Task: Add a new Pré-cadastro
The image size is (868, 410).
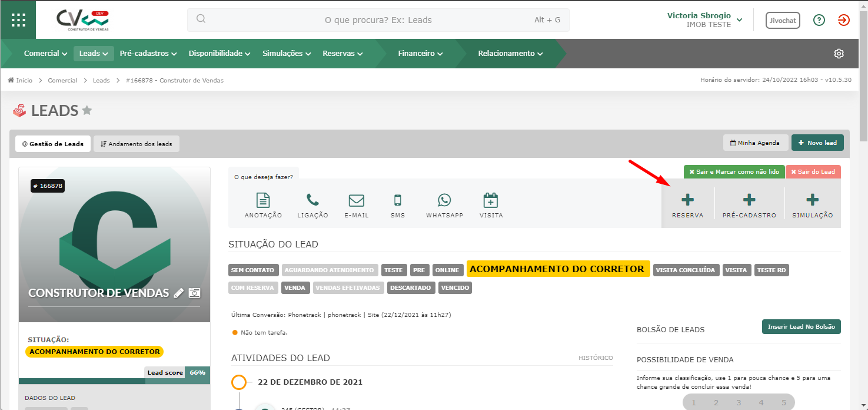Action: (x=750, y=205)
